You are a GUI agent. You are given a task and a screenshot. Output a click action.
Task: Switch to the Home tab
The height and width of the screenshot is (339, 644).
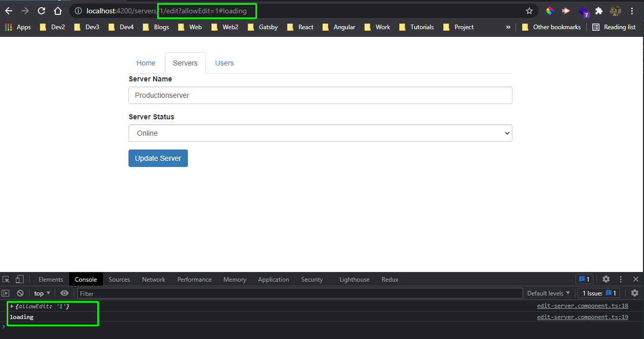[146, 63]
